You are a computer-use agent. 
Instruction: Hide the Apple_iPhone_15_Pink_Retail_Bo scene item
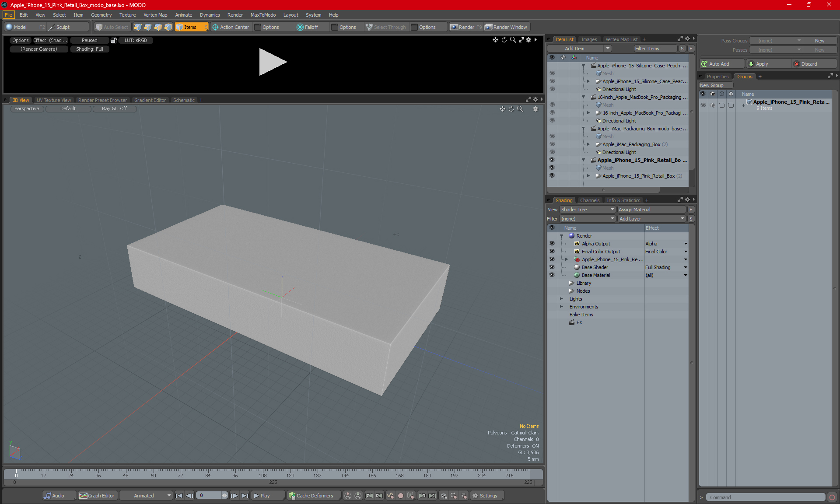point(552,160)
